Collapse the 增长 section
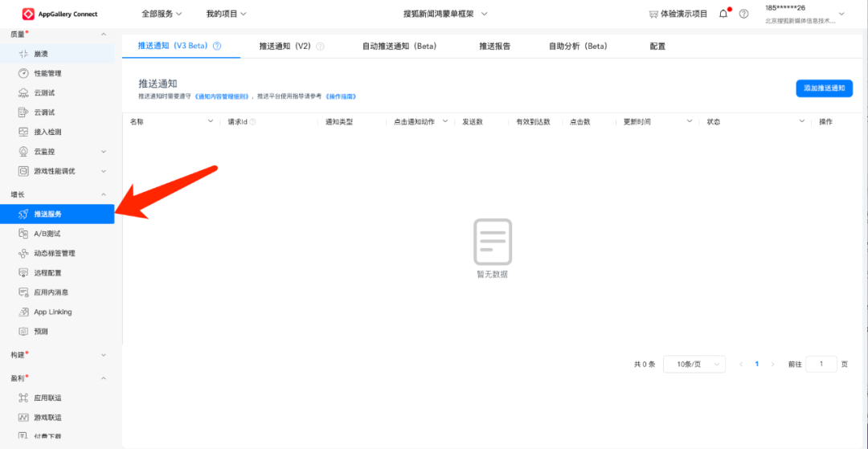Screen dimensions: 868x449 tap(104, 194)
